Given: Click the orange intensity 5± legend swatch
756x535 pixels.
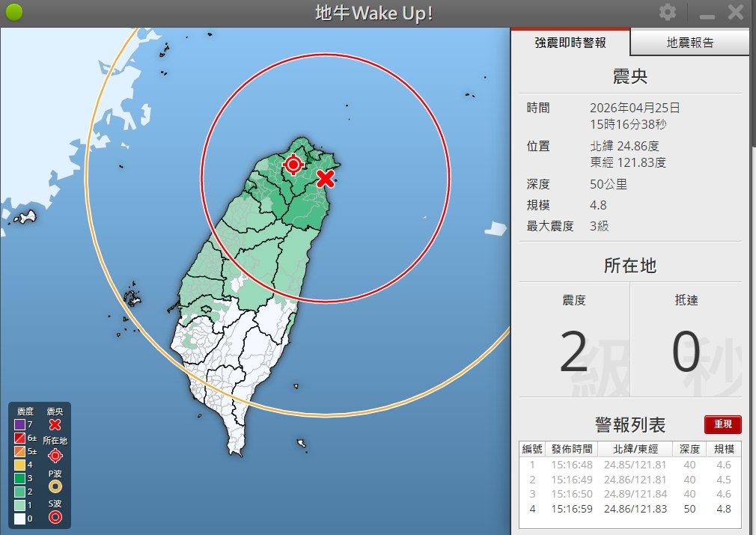Looking at the screenshot, I should [x=19, y=452].
